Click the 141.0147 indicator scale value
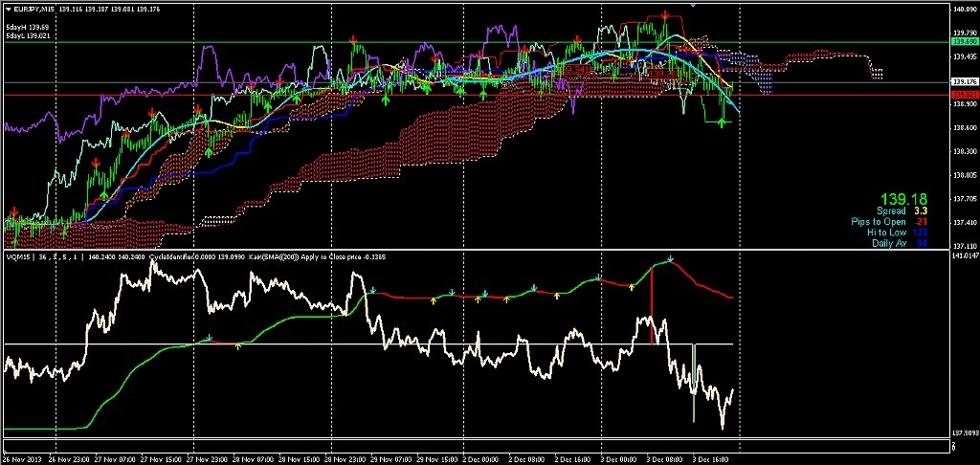Viewport: 980px width, 465px height. 965,256
